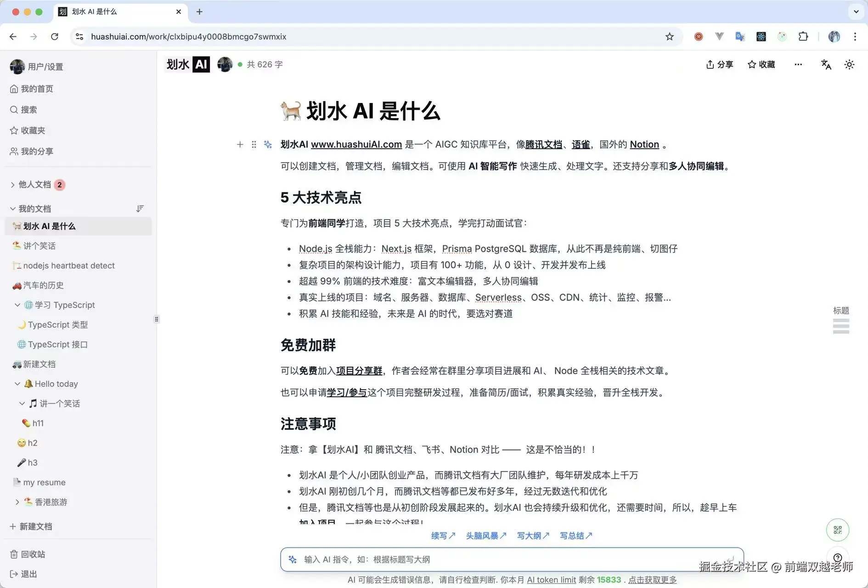This screenshot has width=868, height=588.
Task: Click the AI sparkle icon beside the paragraph
Action: click(x=268, y=144)
